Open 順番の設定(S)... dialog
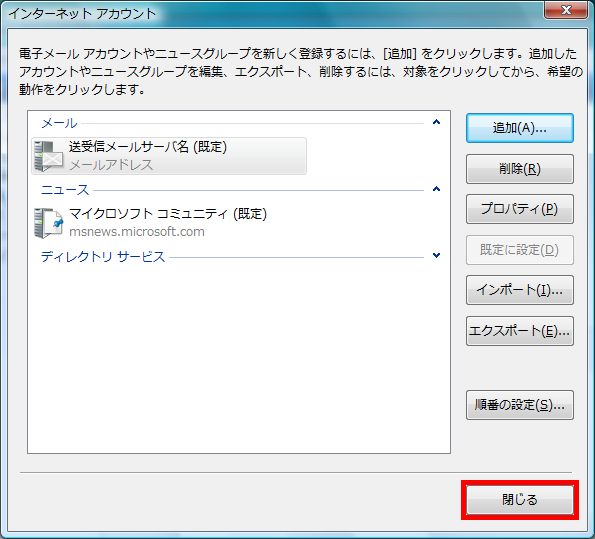595x539 pixels. 519,405
